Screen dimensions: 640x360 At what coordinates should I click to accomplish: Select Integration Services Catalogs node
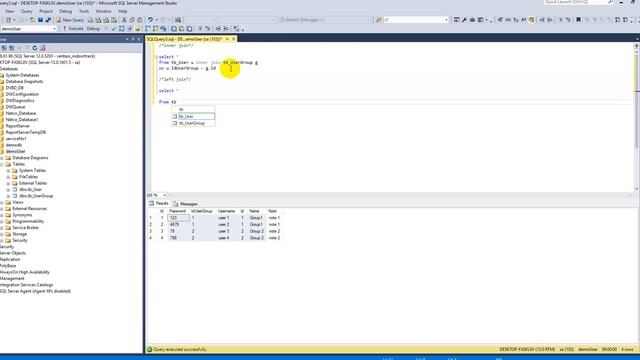27,284
